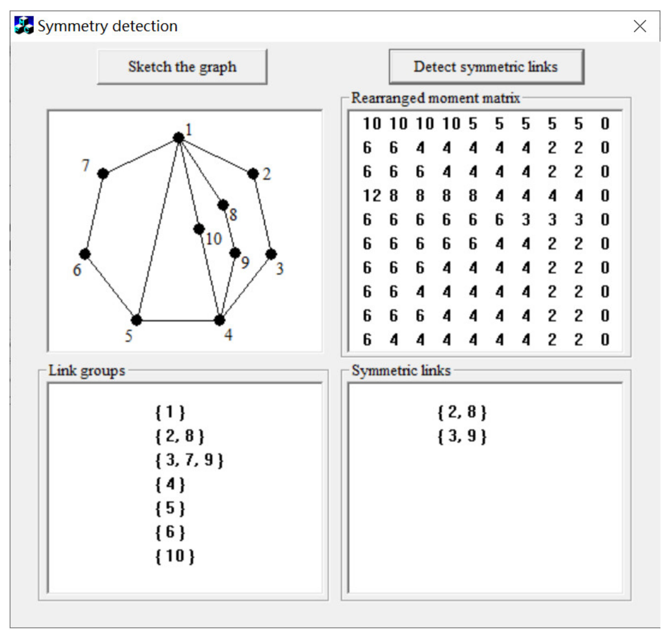
Task: Click the 12 value in moment matrix
Action: (372, 196)
